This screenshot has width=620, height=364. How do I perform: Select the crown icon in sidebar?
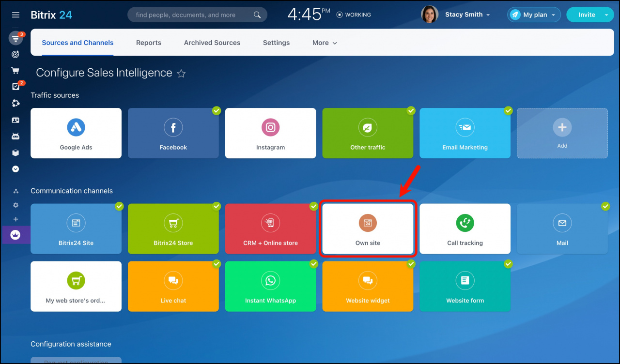(x=15, y=235)
